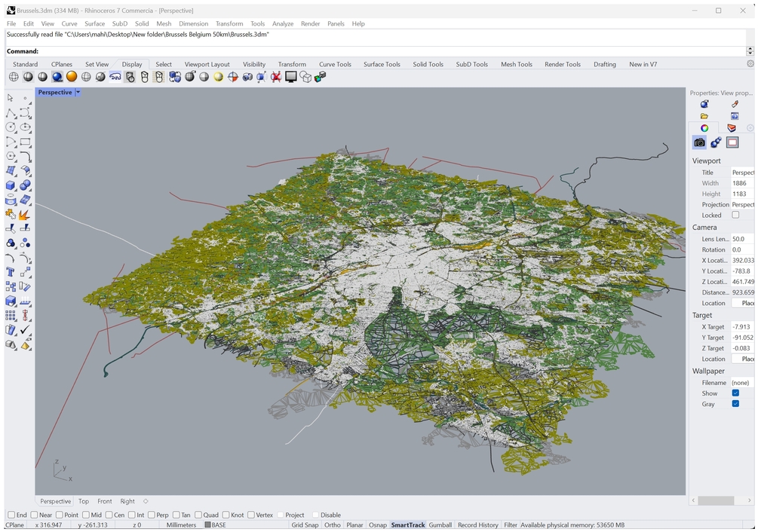Open the Analyze menu

pyautogui.click(x=283, y=23)
